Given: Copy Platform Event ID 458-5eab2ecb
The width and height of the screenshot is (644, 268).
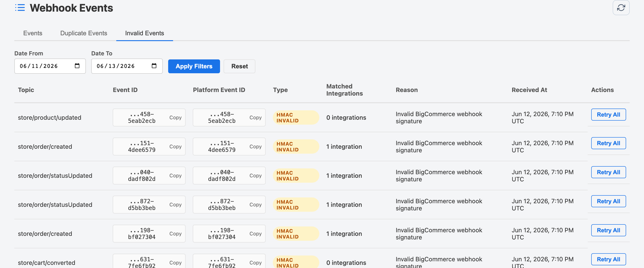Looking at the screenshot, I should point(255,117).
